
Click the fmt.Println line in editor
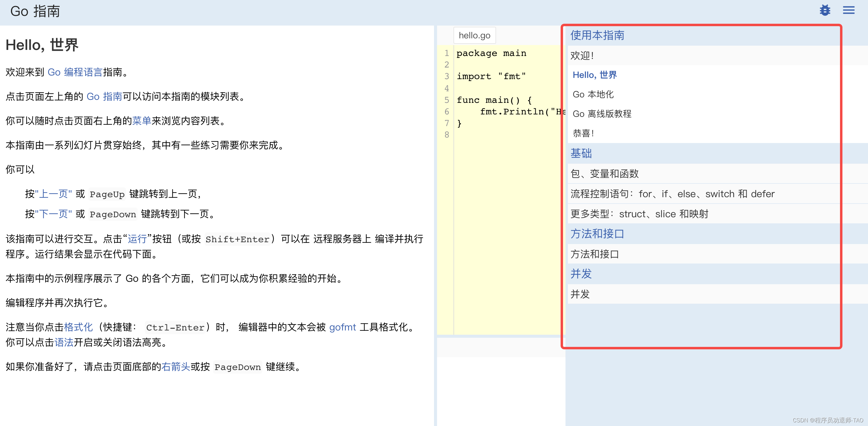pos(522,111)
